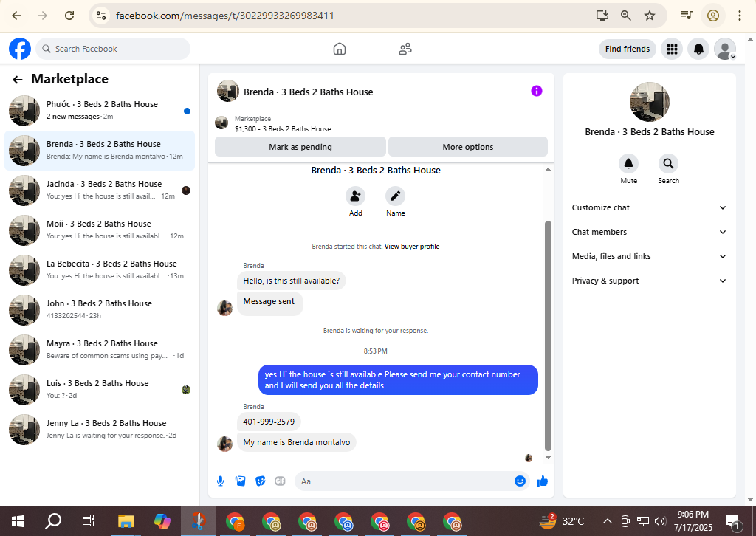Install app icon in address bar

tap(602, 16)
